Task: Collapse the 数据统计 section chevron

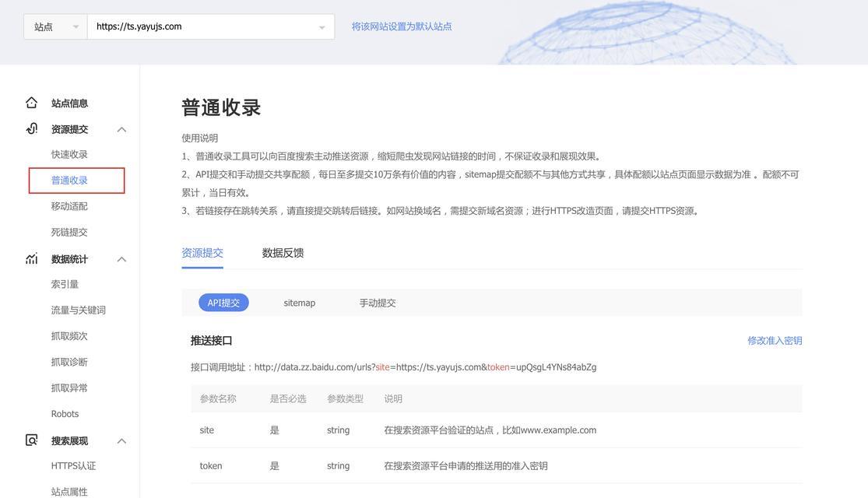Action: (x=121, y=260)
